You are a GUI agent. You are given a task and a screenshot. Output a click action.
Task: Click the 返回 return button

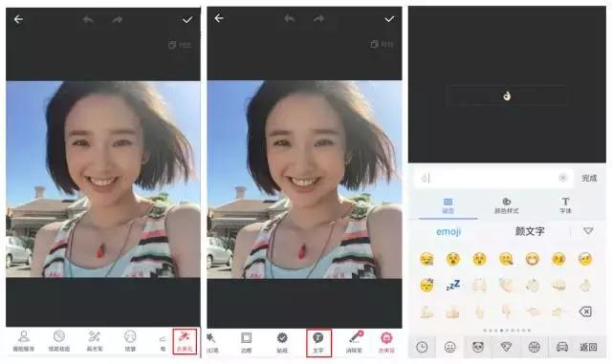[588, 347]
